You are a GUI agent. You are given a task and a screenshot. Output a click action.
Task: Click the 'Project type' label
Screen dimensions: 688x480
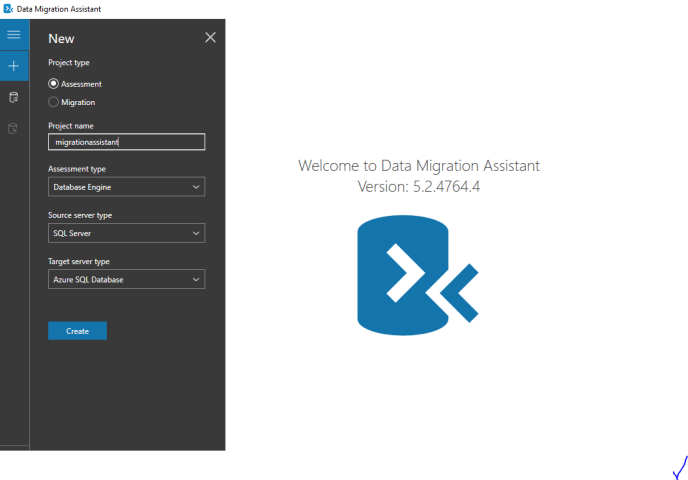point(69,63)
